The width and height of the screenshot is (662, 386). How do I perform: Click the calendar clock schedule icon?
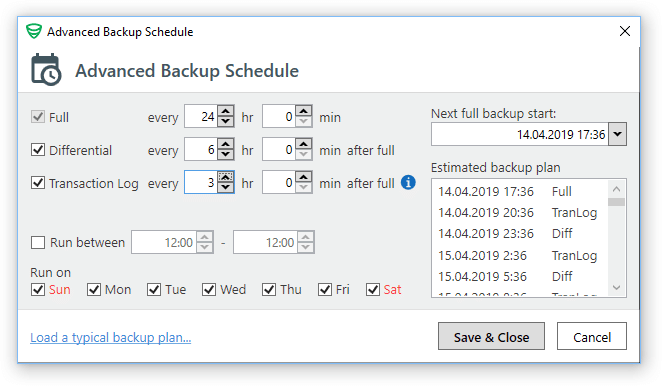(46, 70)
